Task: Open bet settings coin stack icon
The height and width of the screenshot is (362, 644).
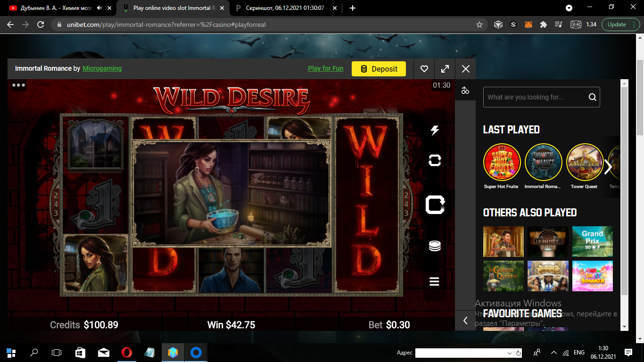Action: [x=435, y=246]
